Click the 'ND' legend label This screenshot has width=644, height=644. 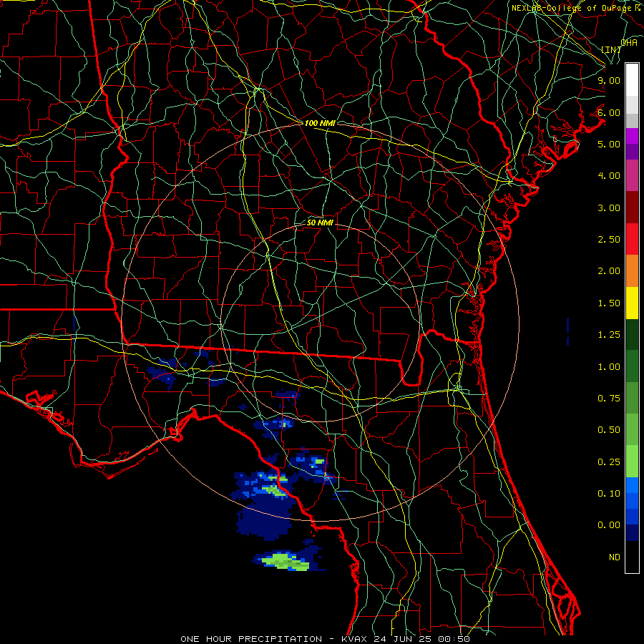(x=615, y=557)
